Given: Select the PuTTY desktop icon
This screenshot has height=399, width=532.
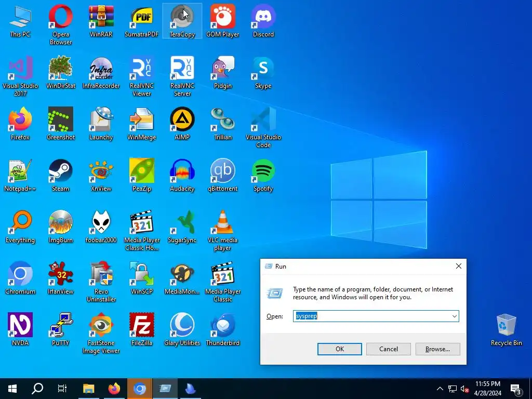Looking at the screenshot, I should [x=61, y=330].
